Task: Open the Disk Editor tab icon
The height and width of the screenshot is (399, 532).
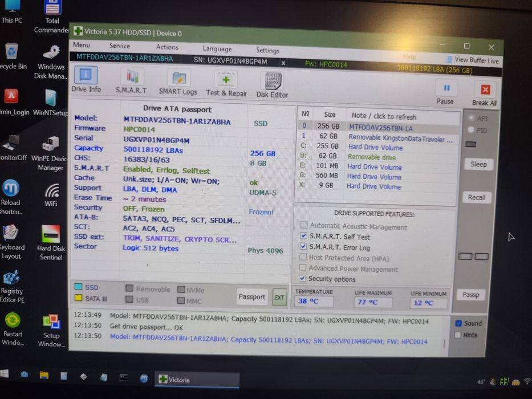Action: 273,81
